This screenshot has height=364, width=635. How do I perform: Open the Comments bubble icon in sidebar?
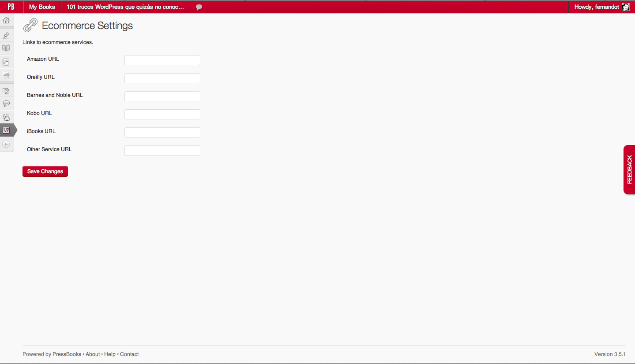6,104
